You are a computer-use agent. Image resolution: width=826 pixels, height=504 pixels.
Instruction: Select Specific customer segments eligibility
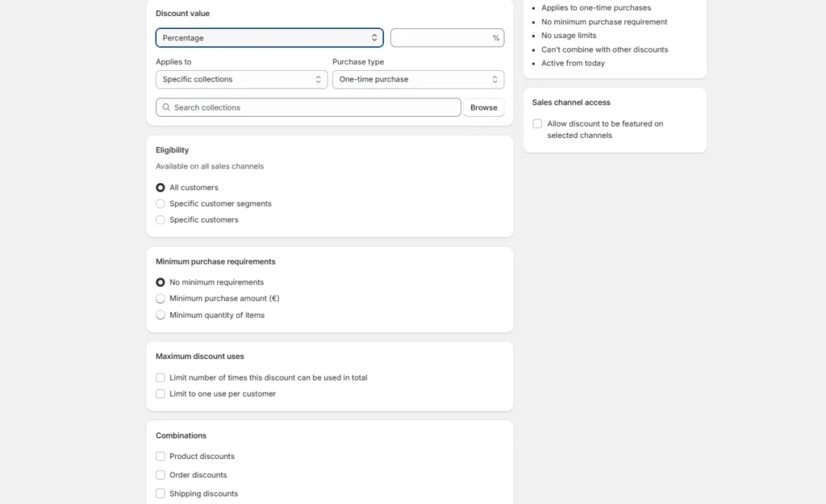(161, 203)
